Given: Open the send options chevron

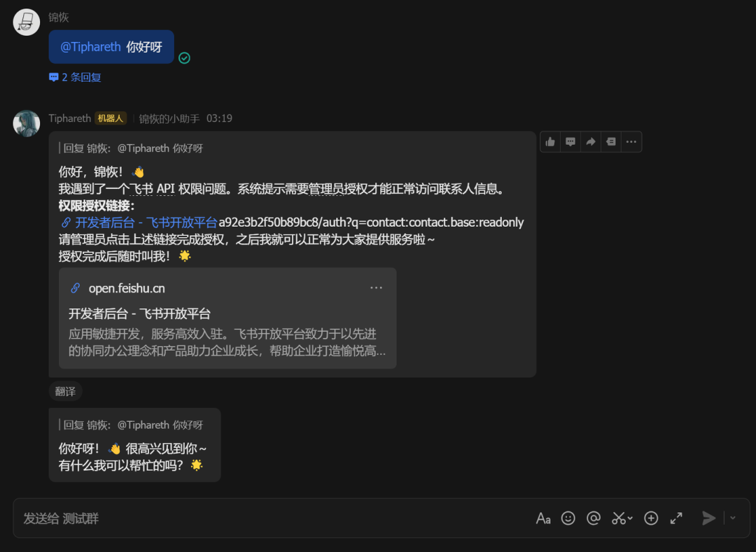Looking at the screenshot, I should click(x=732, y=518).
